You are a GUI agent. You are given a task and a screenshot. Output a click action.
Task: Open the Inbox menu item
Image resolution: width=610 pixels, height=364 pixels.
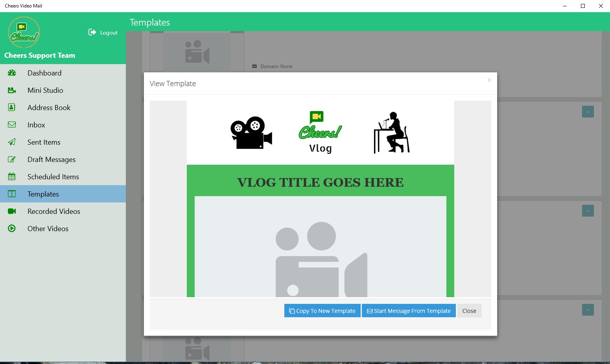[63, 125]
